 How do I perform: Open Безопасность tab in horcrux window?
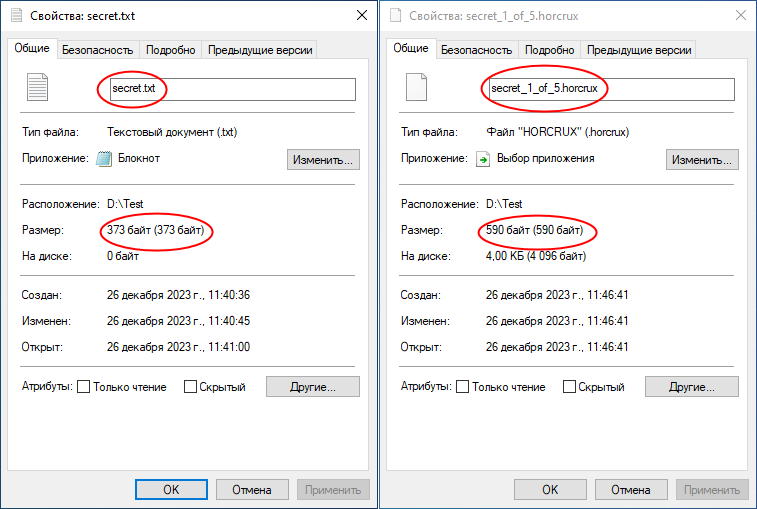click(477, 50)
